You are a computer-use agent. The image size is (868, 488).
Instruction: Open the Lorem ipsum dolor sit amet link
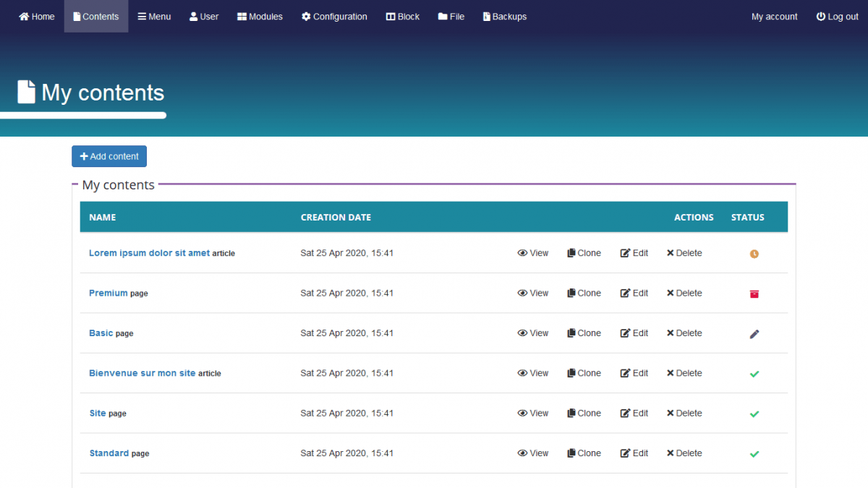click(149, 253)
